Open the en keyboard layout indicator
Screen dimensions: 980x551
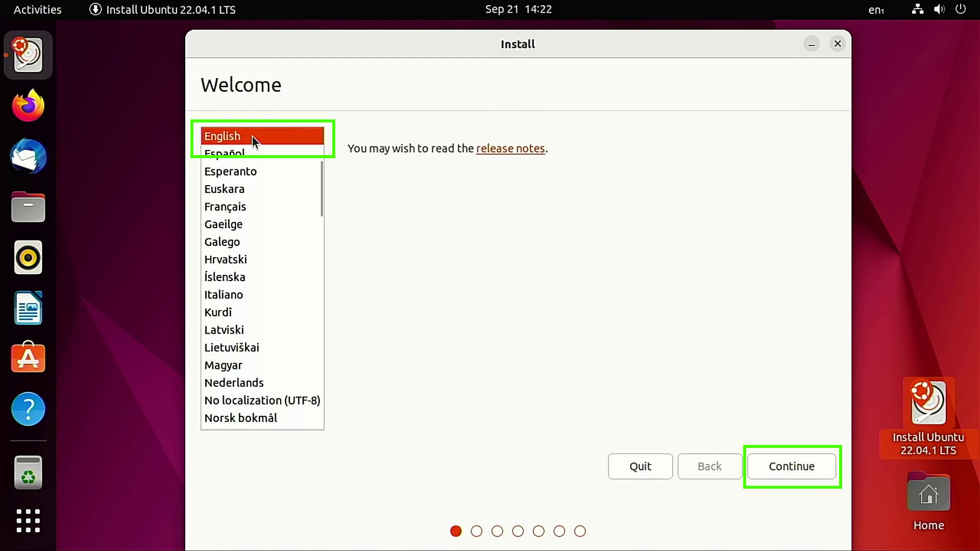click(876, 10)
